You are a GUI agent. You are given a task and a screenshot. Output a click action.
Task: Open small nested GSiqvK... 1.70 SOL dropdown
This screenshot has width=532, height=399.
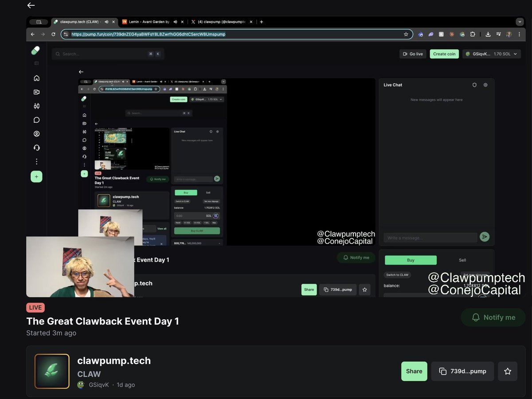tap(207, 99)
